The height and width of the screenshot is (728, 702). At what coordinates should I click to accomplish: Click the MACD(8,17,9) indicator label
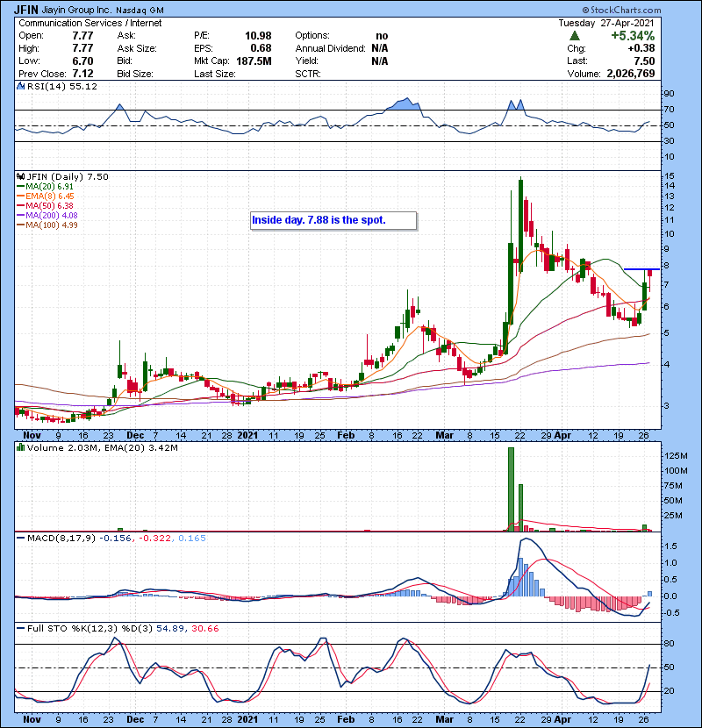61,539
